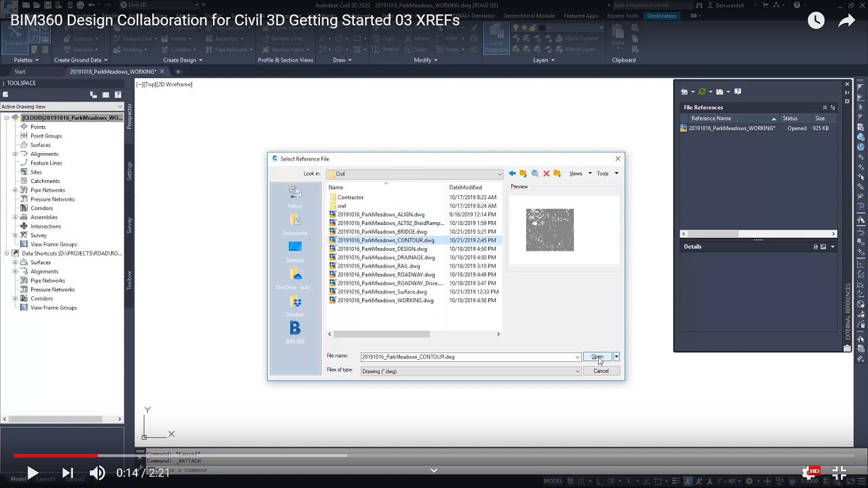Click the Open button in file dialog
This screenshot has width=868, height=488.
coord(597,357)
